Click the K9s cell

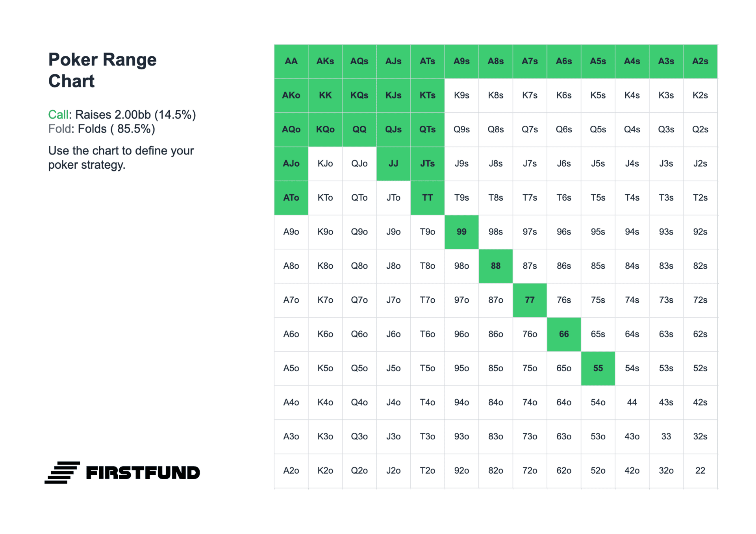point(461,95)
